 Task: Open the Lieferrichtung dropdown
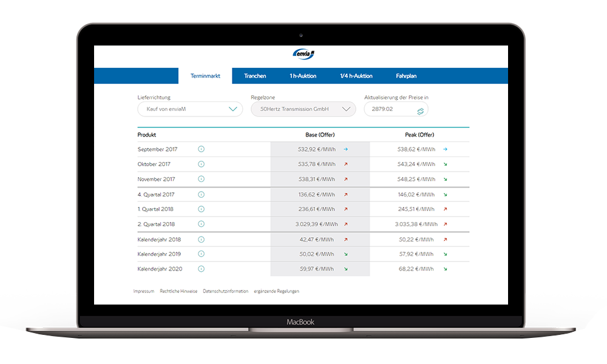pyautogui.click(x=190, y=109)
